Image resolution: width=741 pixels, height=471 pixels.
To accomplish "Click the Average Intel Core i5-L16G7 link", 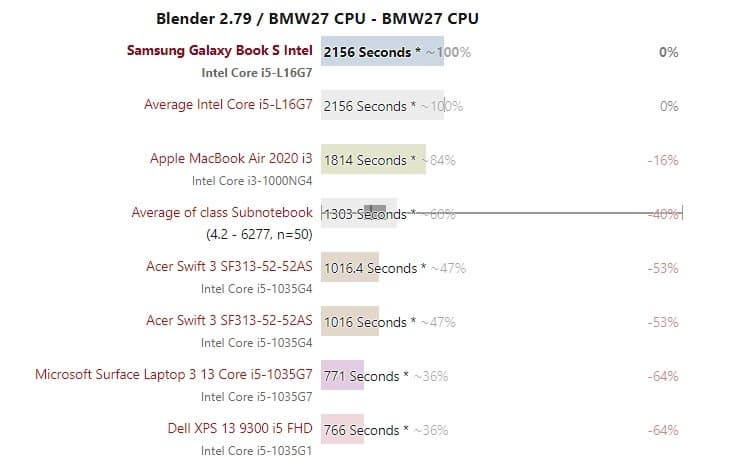I will (228, 105).
